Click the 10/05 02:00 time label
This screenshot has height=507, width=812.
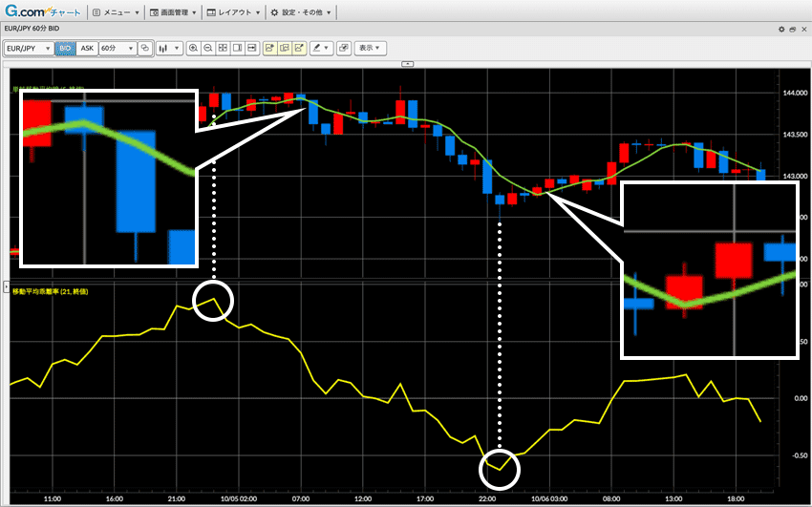(x=239, y=499)
